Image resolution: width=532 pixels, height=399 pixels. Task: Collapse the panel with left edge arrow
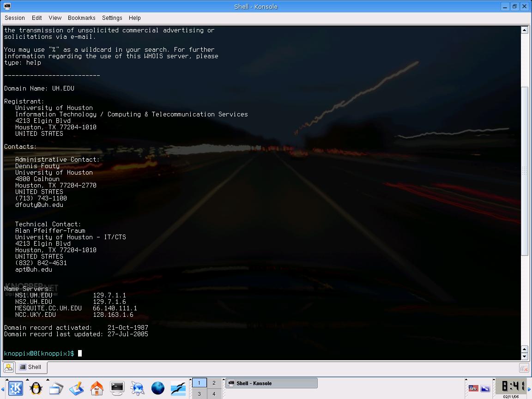pyautogui.click(x=3, y=388)
